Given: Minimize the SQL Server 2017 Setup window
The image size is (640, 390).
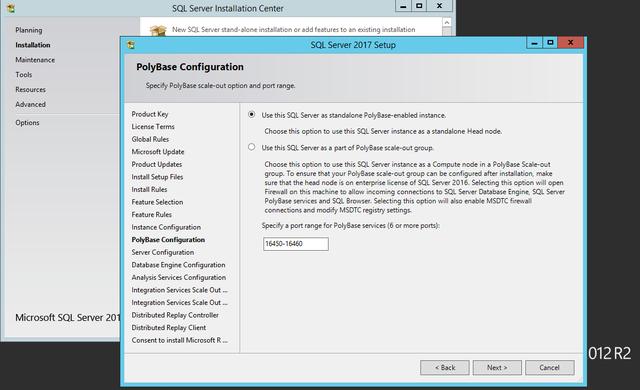Looking at the screenshot, I should [x=534, y=42].
